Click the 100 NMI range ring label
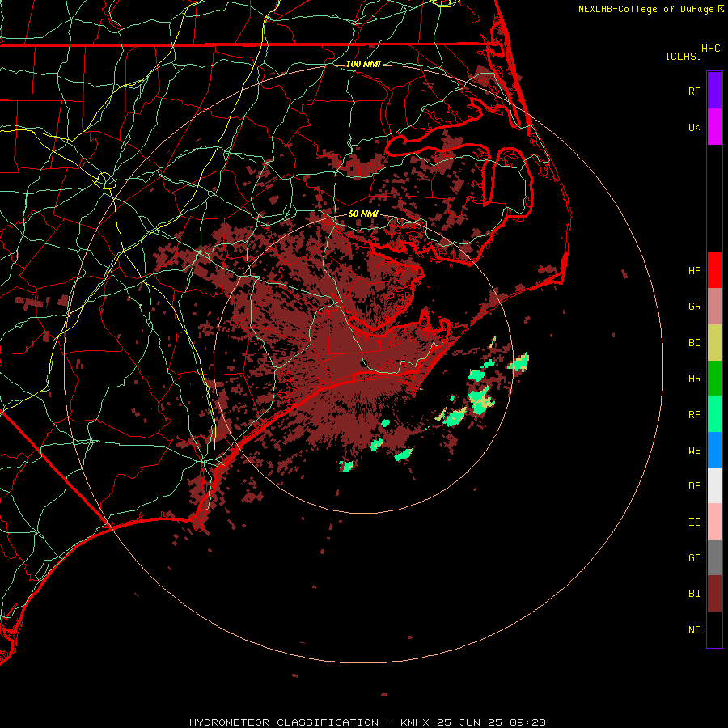 coord(363,64)
